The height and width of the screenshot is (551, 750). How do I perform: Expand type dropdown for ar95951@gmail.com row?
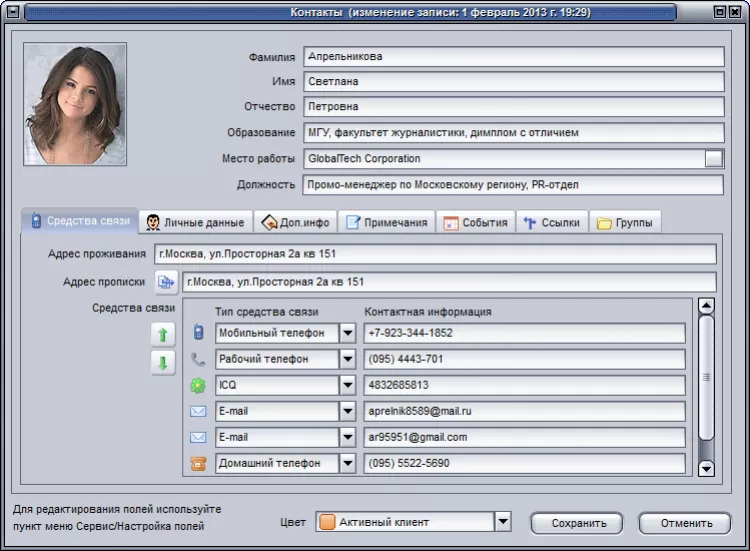point(348,437)
